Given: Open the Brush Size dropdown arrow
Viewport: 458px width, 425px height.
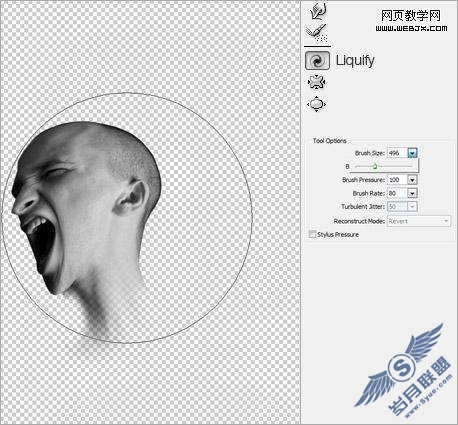Looking at the screenshot, I should [412, 153].
